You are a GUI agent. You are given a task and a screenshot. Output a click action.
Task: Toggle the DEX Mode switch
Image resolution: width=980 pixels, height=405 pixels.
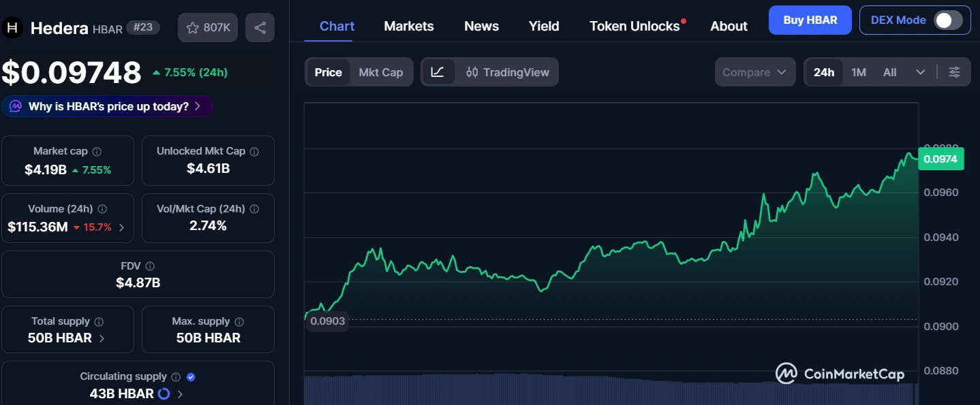click(948, 20)
